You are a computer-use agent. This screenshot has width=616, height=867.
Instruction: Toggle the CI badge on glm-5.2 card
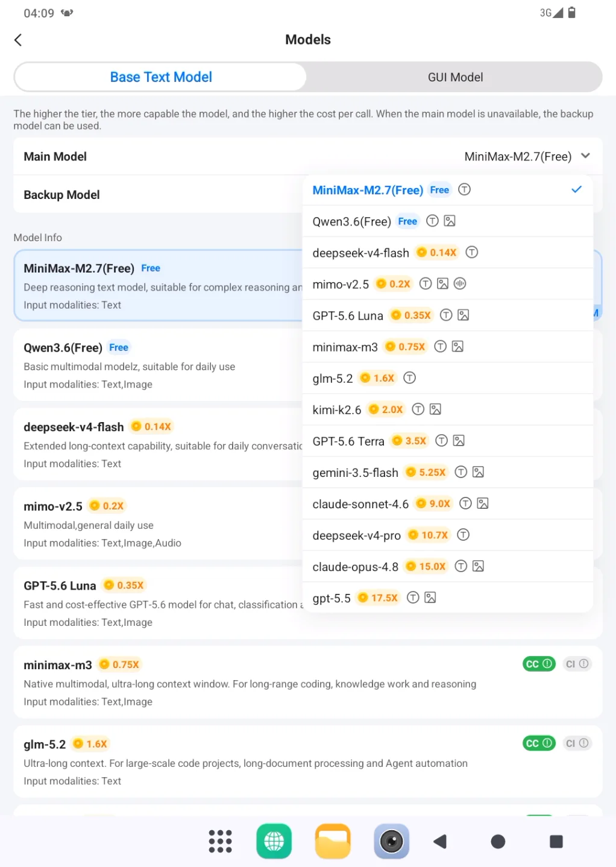[x=577, y=743]
